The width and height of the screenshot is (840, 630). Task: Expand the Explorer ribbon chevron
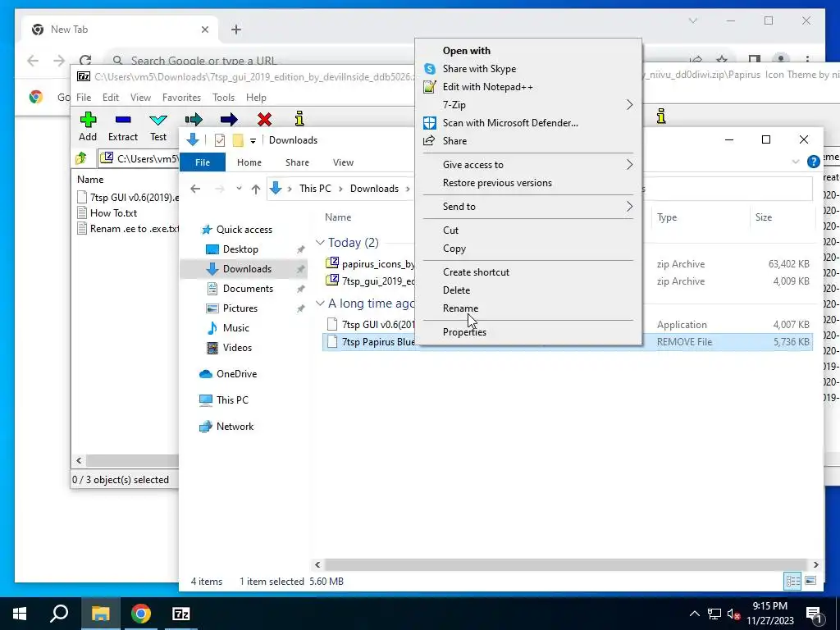796,162
